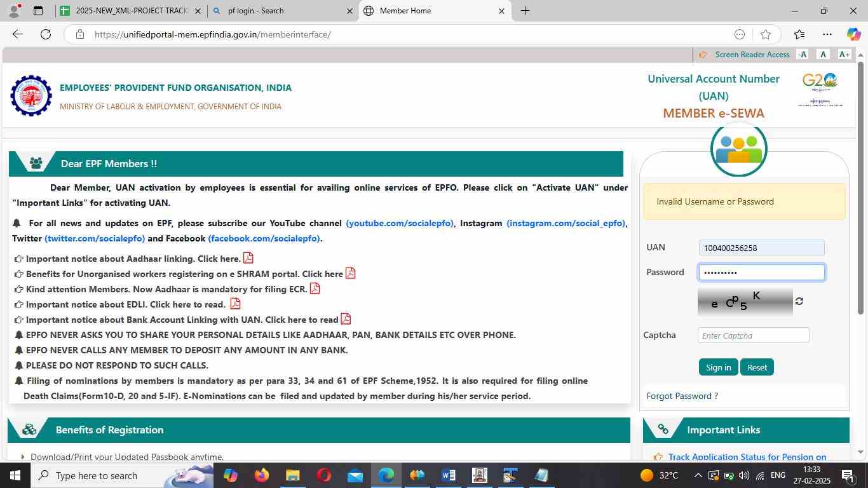Viewport: 868px width, 488px height.
Task: Click the Sign in button
Action: coord(718,367)
